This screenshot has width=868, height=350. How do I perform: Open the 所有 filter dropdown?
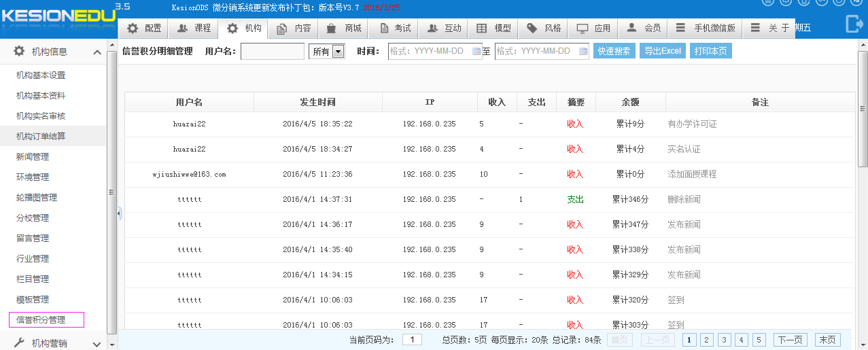tap(338, 52)
